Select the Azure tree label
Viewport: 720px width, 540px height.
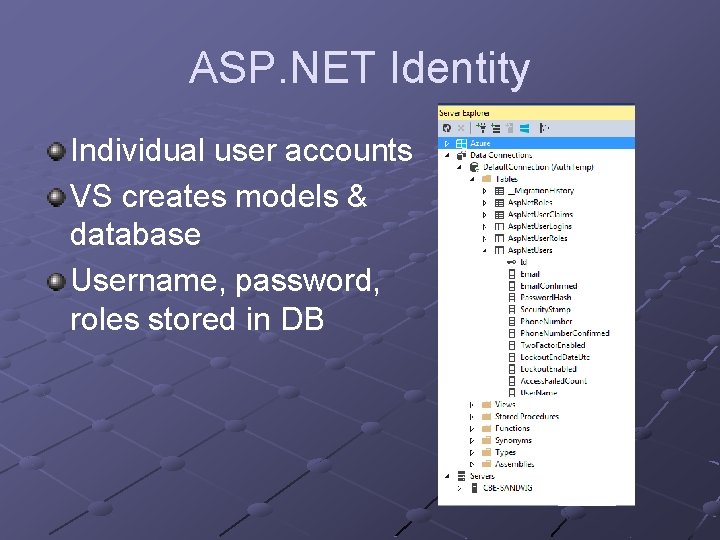pyautogui.click(x=480, y=143)
